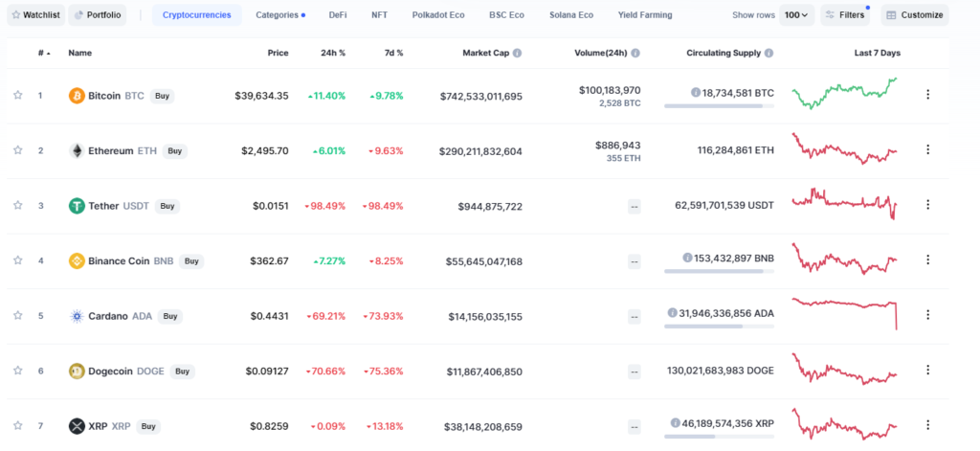
Task: Click the XRP logo icon
Action: point(77,426)
